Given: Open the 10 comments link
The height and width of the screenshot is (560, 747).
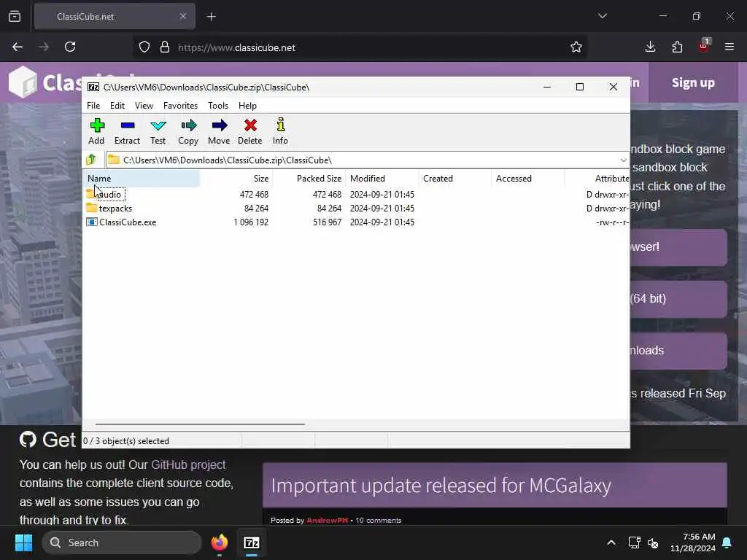Looking at the screenshot, I should 379,521.
